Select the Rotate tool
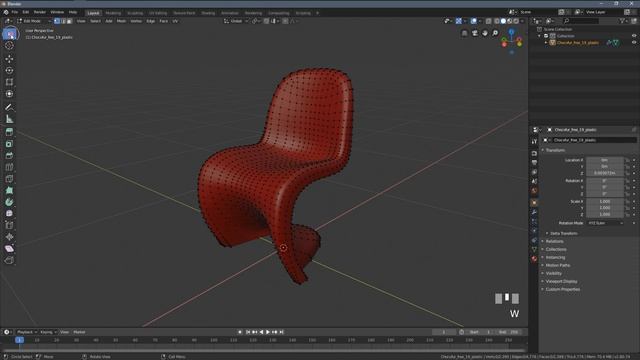This screenshot has width=640, height=360. 9,71
